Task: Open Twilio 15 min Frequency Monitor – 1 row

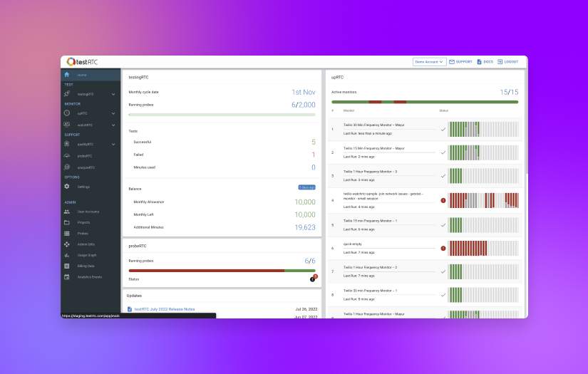Action: [x=425, y=225]
